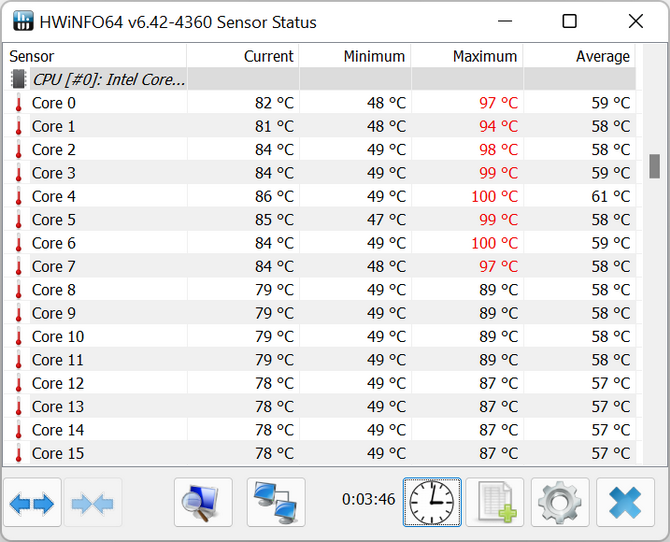
Task: Click the thermometer icon for Core 7
Action: tap(18, 267)
